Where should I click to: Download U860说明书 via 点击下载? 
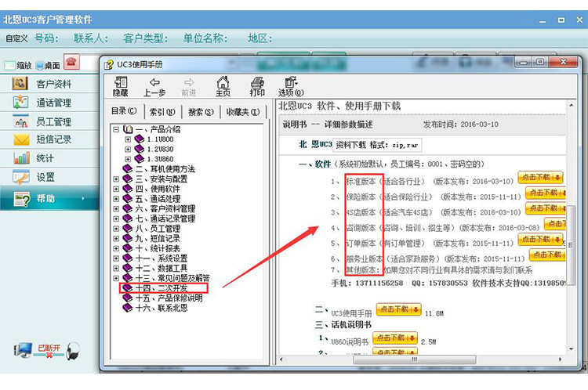pos(395,338)
